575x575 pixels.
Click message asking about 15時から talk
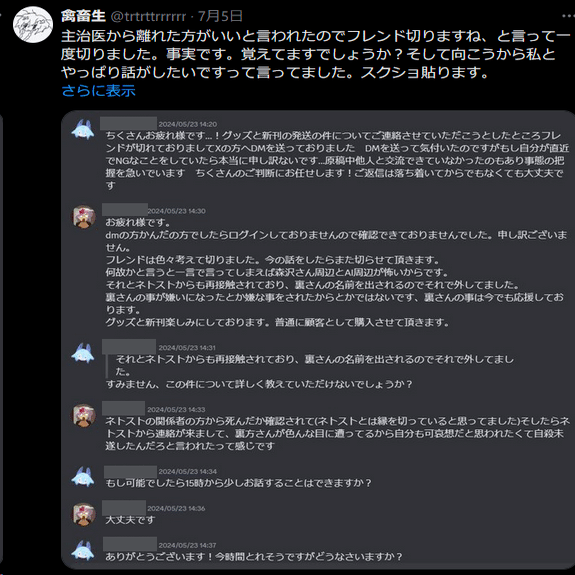click(x=238, y=483)
